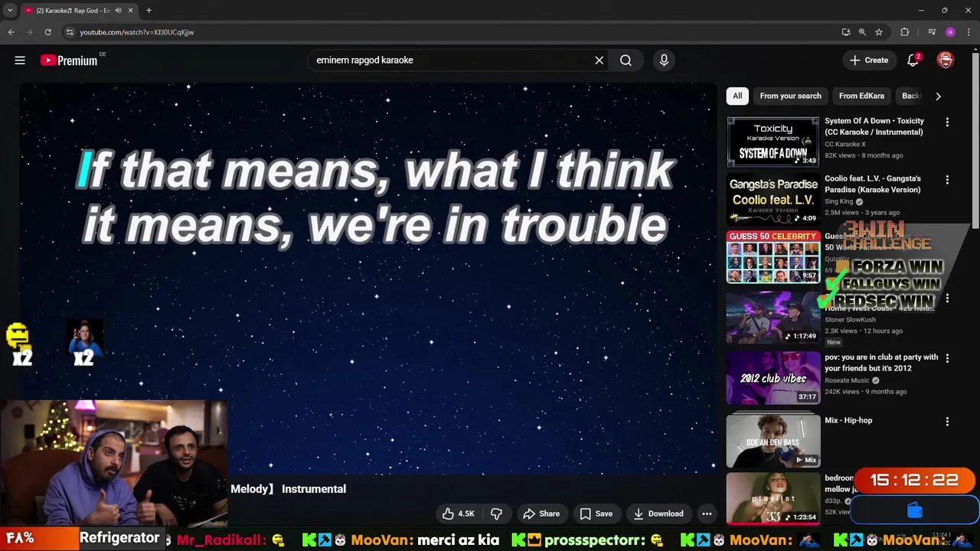Screen dimensions: 980x551
Task: Open options for Mix - Hip-hop
Action: coord(947,422)
